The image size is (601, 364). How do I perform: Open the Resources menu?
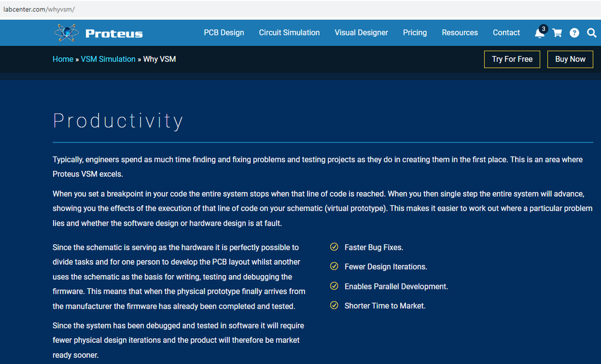pyautogui.click(x=460, y=32)
